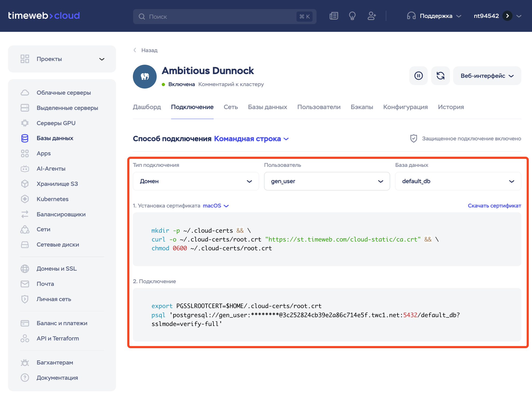Click the headphones support icon
Image resolution: width=532 pixels, height=399 pixels.
(x=411, y=16)
